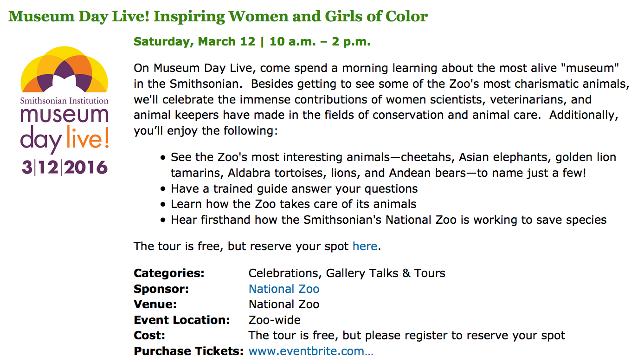
Task: Click the "Learn how the Zoo takes care" bullet
Action: coord(293,204)
